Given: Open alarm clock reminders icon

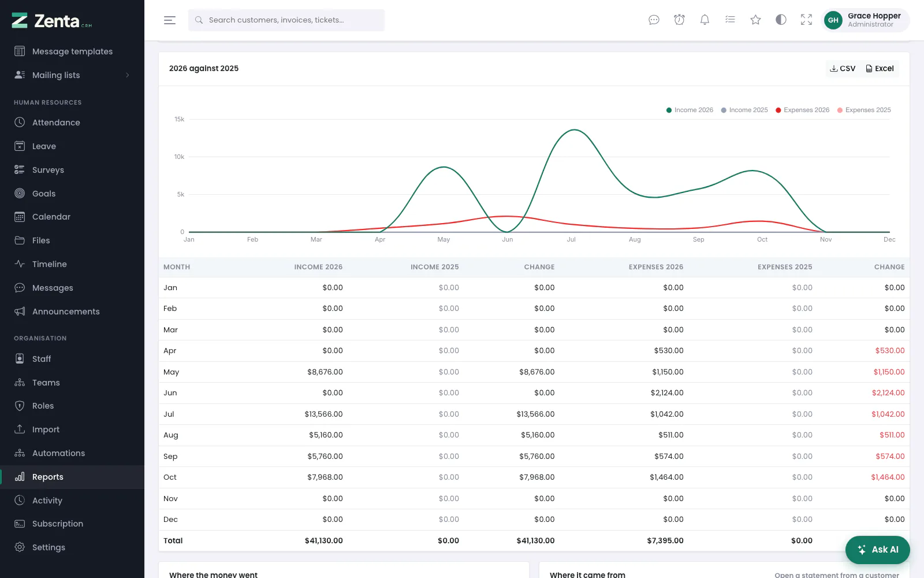Looking at the screenshot, I should pos(679,20).
